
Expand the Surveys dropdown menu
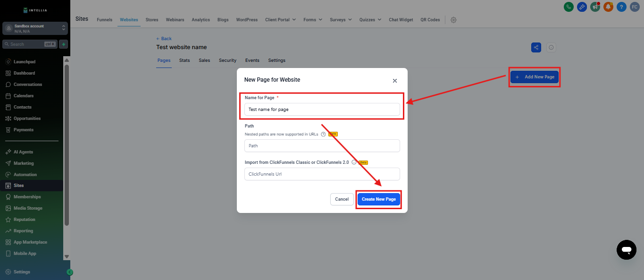(x=341, y=20)
